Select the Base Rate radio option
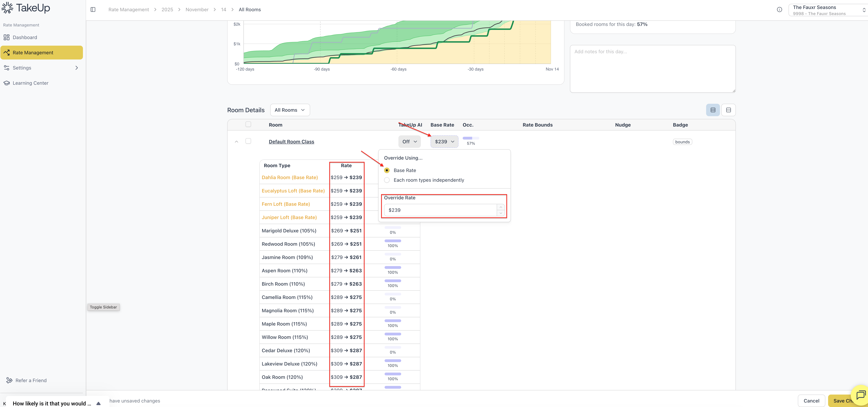This screenshot has width=868, height=407. pos(387,170)
